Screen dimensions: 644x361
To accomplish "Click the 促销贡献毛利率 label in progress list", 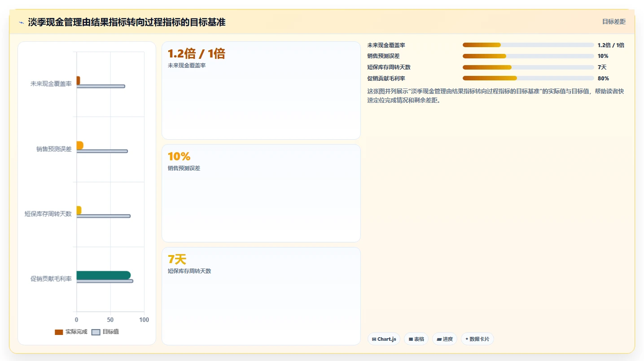I will point(386,79).
